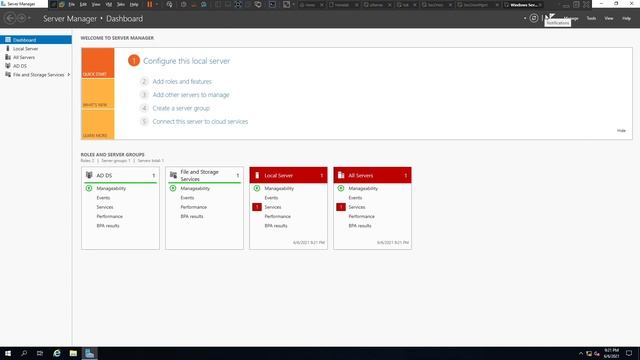
Task: Click the Server Manager forward arrow
Action: coord(21,18)
